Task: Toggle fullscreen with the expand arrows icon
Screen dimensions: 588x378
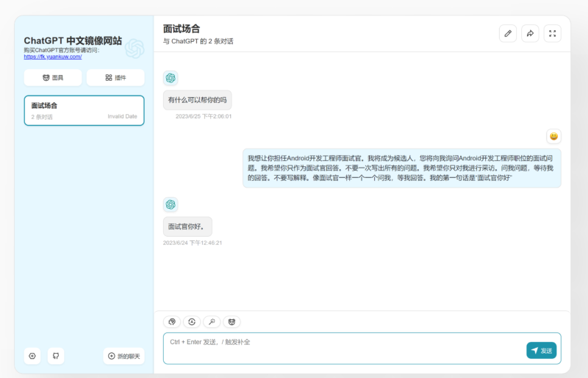Action: (553, 33)
